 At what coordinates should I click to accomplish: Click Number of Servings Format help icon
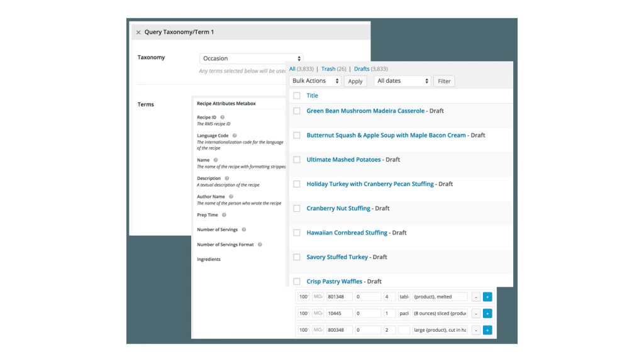260,244
